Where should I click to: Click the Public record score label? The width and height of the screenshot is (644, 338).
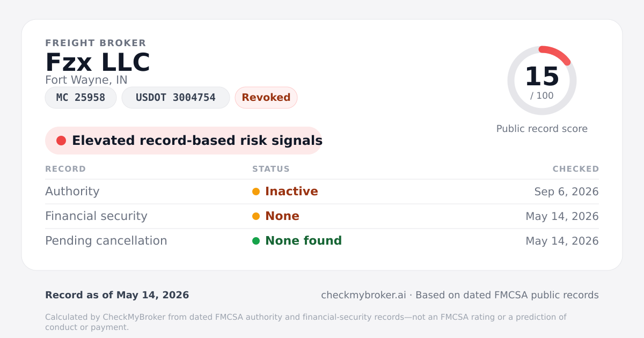542,129
